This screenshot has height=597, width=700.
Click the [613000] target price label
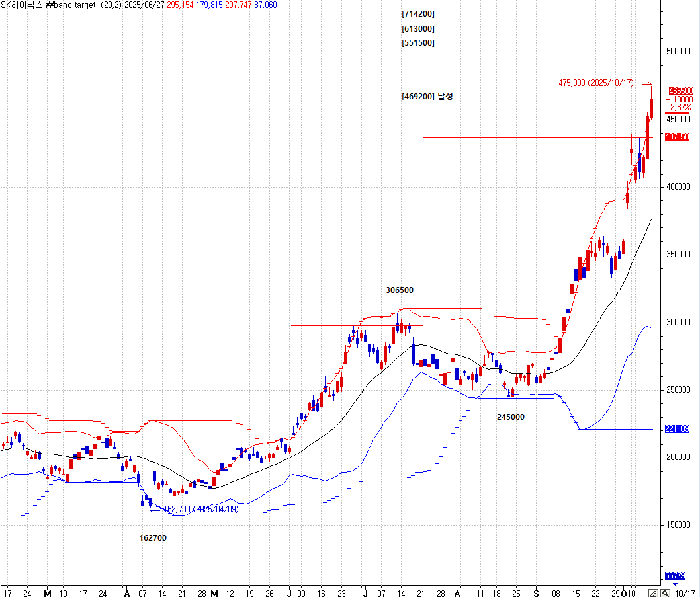[418, 29]
